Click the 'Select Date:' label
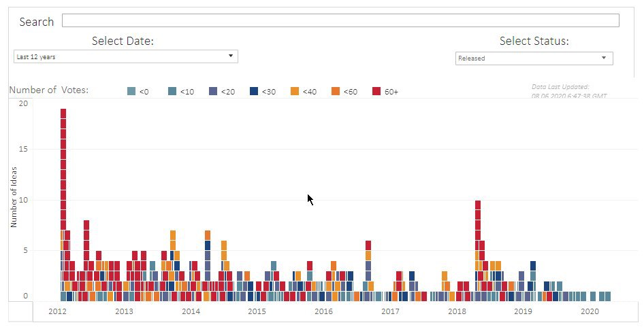This screenshot has width=644, height=327. click(x=123, y=41)
